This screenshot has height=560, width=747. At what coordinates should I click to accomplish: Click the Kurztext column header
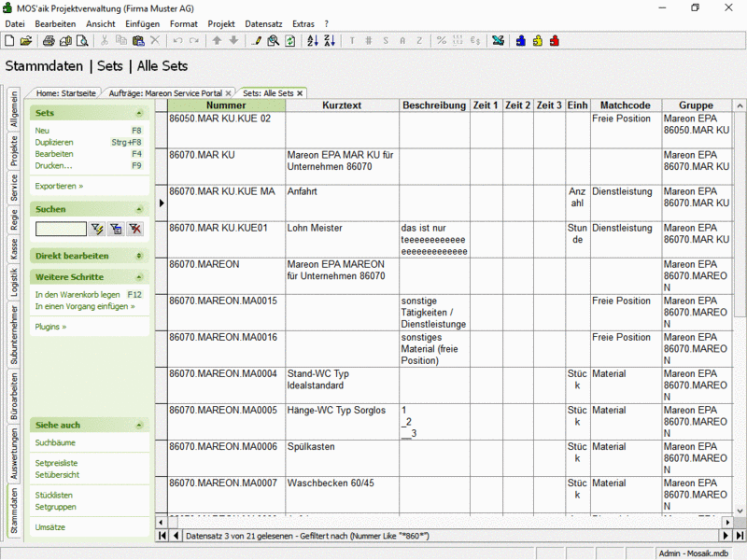342,105
